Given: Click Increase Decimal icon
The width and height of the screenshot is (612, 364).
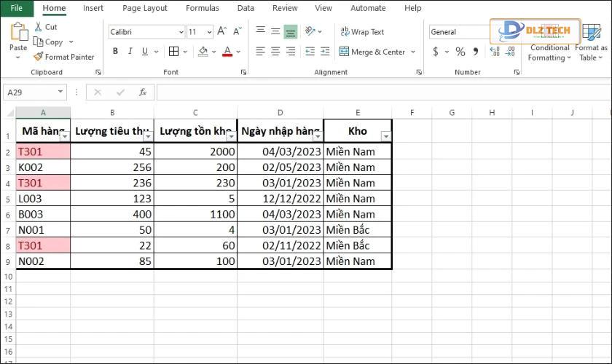Looking at the screenshot, I should click(x=495, y=51).
